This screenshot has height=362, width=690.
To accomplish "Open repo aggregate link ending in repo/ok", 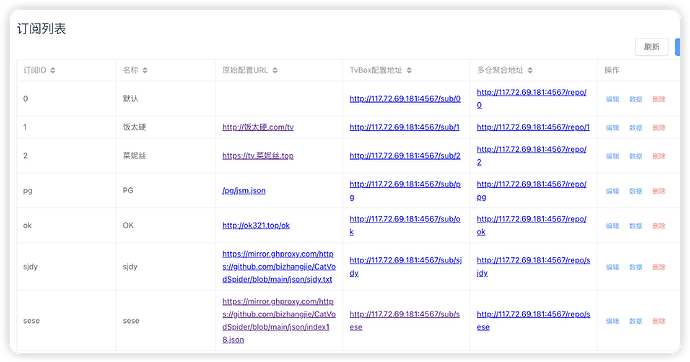I will pyautogui.click(x=532, y=225).
